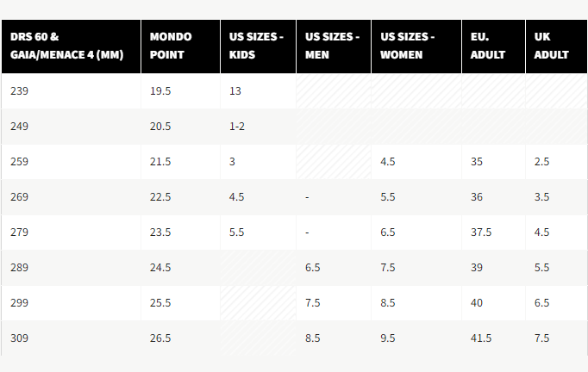Select EU size 39 cell

[x=477, y=267]
